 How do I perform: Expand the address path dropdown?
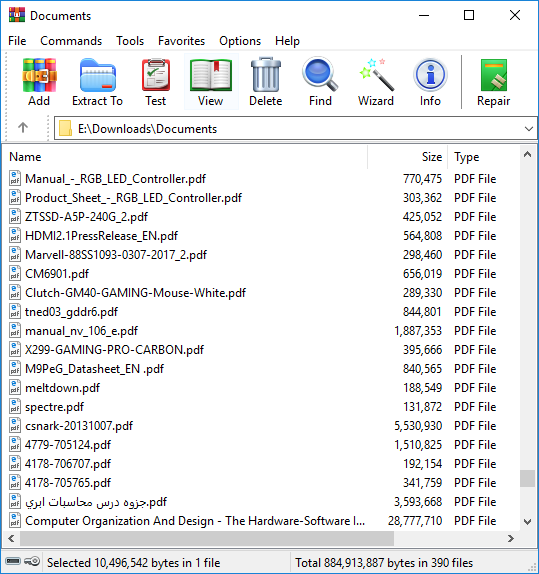(528, 128)
